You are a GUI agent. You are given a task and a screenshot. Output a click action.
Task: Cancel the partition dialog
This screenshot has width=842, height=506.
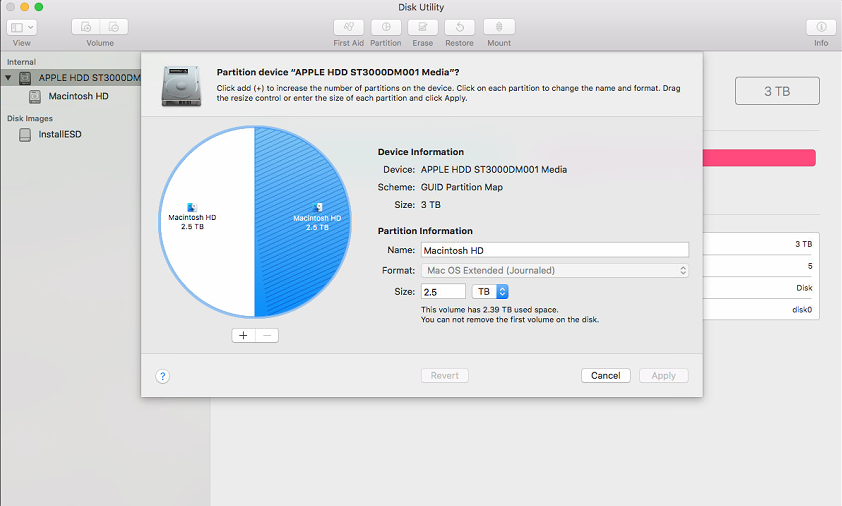pyautogui.click(x=606, y=375)
